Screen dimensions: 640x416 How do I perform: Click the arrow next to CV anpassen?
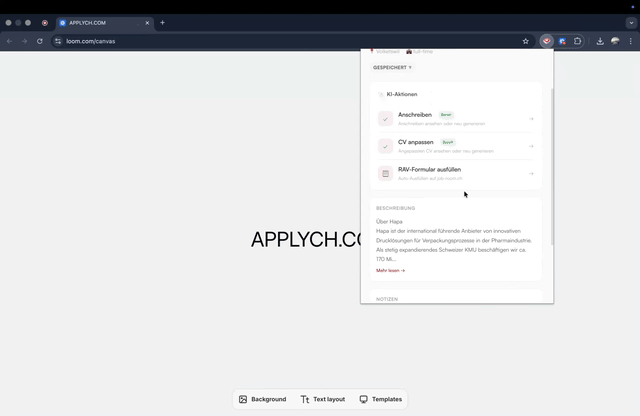(531, 146)
